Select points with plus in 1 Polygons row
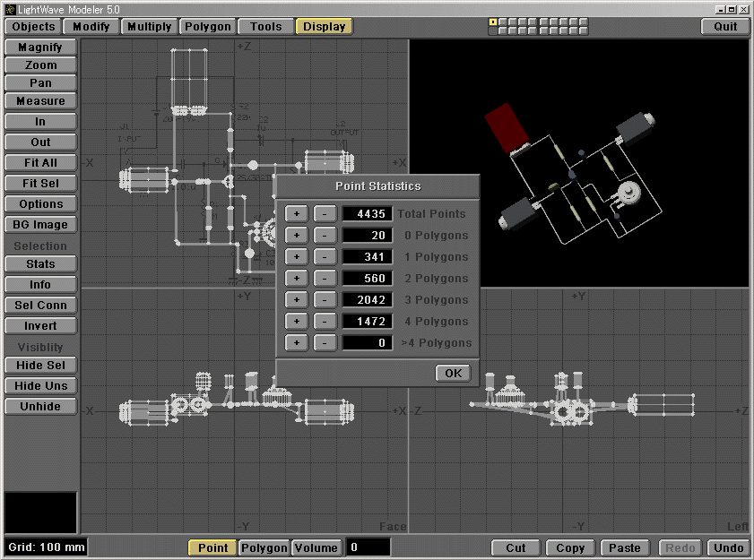Screen dimensions: 754x560 (297, 256)
